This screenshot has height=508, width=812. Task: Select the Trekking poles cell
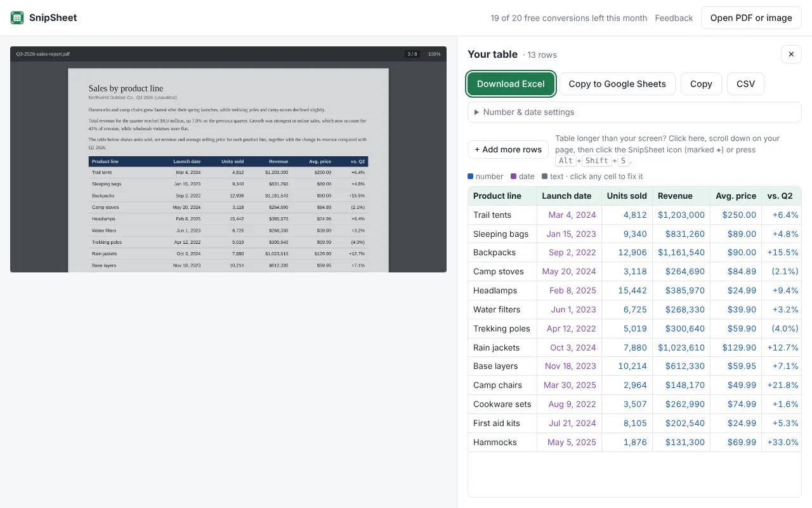(x=502, y=329)
